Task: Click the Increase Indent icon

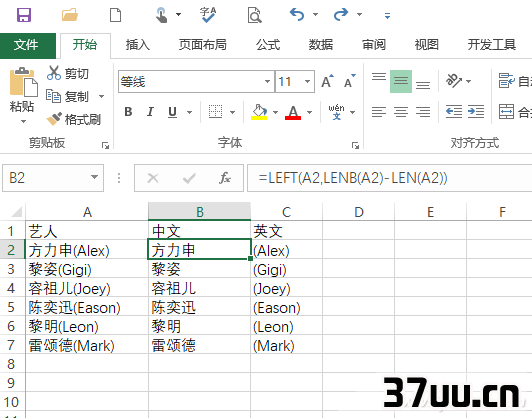Action: pos(476,111)
